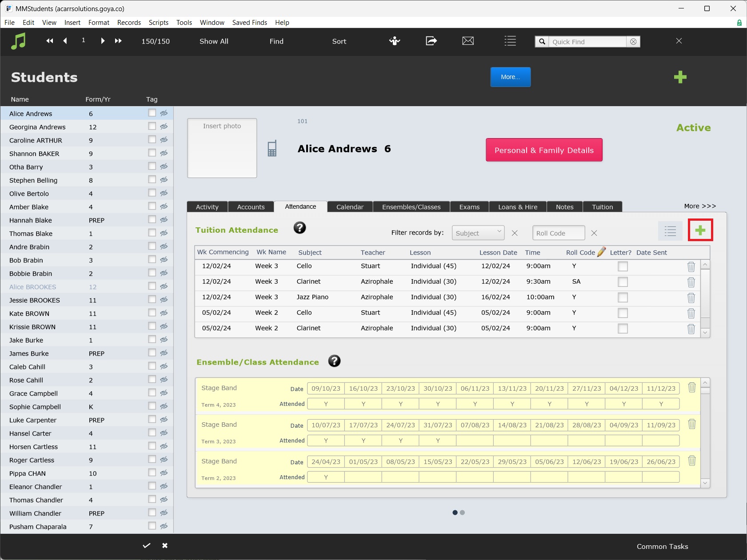The image size is (747, 560).
Task: Open Personal & Family Details
Action: [544, 150]
